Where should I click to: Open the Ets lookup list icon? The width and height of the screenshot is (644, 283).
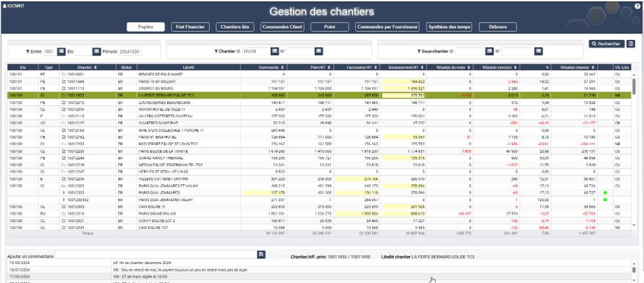(96, 51)
